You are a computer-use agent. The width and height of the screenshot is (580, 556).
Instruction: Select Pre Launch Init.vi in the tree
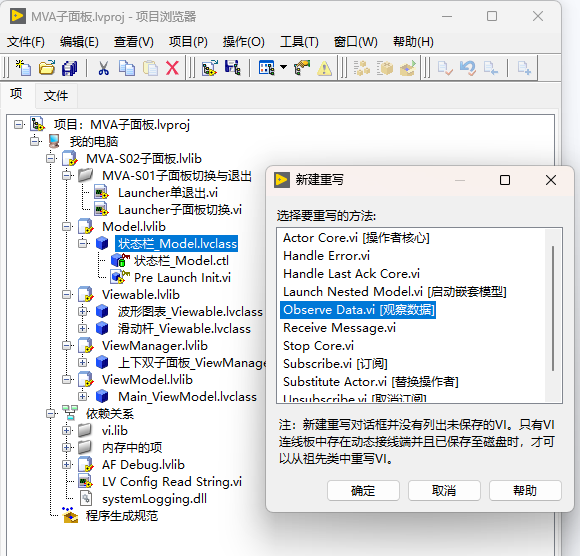point(182,278)
